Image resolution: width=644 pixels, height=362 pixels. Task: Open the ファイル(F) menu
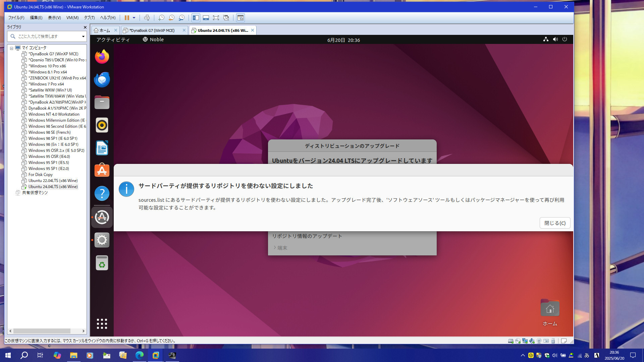16,18
